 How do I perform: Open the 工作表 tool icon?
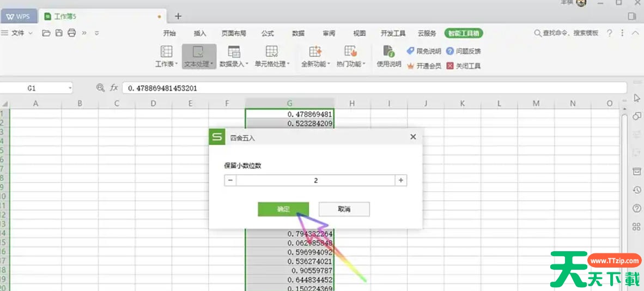[166, 56]
